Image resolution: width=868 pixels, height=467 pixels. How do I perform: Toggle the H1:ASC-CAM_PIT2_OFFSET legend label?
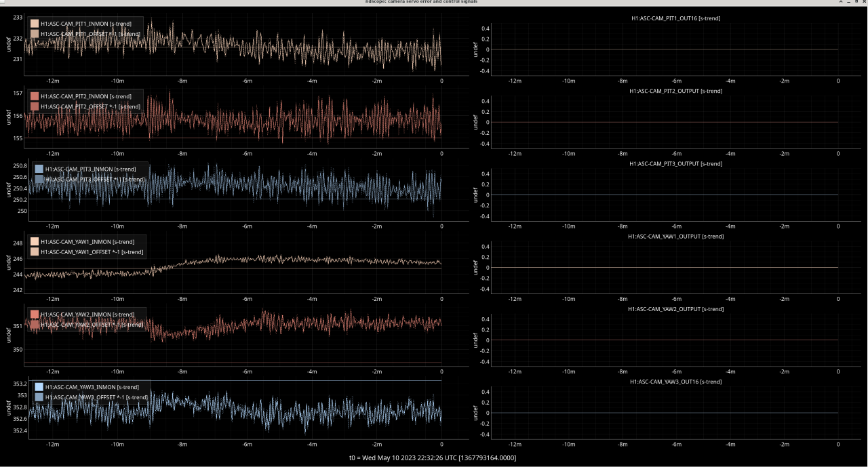pos(90,106)
